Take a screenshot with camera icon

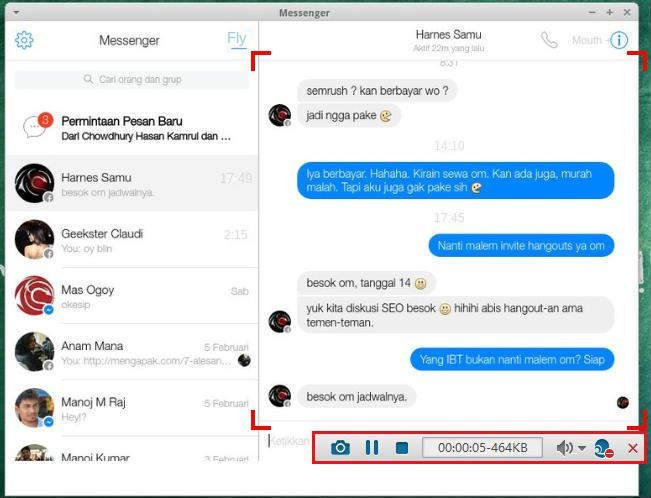340,448
